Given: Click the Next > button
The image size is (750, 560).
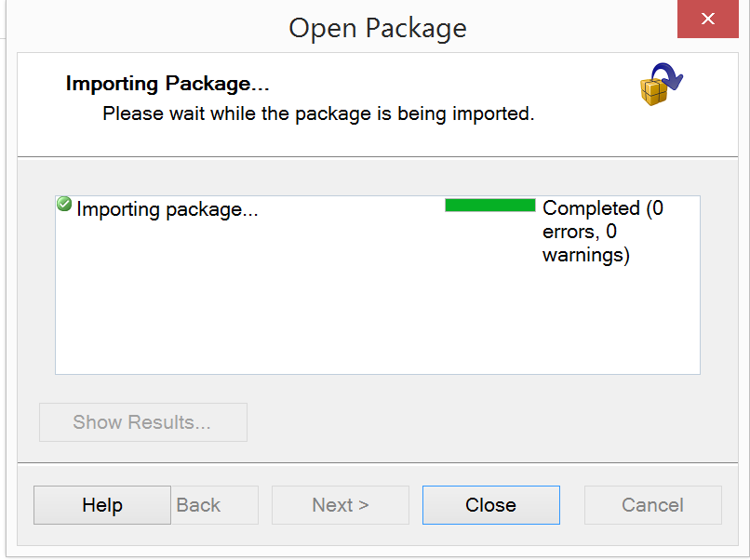Looking at the screenshot, I should tap(340, 505).
